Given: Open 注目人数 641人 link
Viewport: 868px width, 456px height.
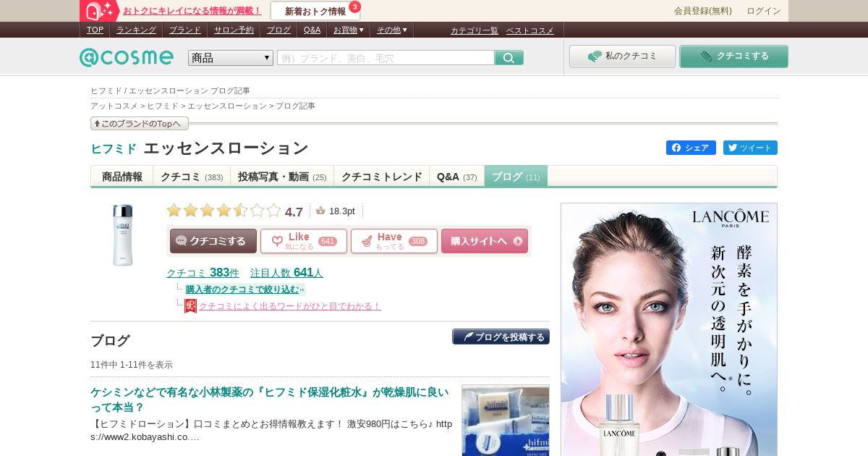Looking at the screenshot, I should tap(286, 273).
